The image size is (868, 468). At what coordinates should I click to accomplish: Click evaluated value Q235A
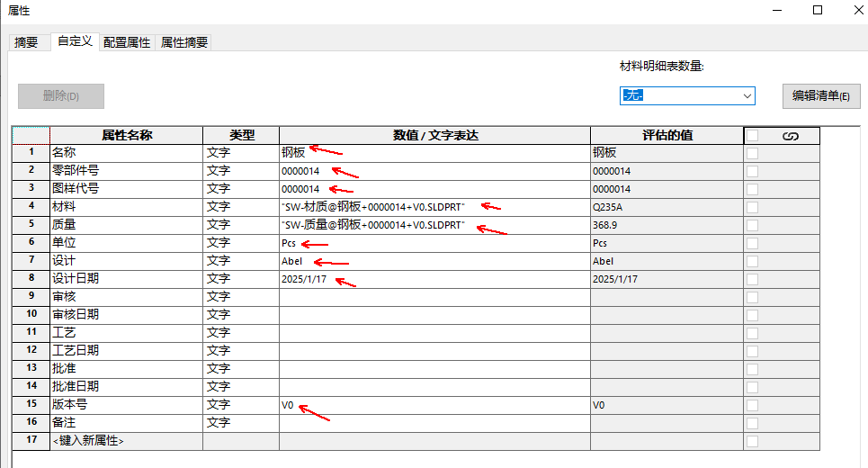(667, 207)
